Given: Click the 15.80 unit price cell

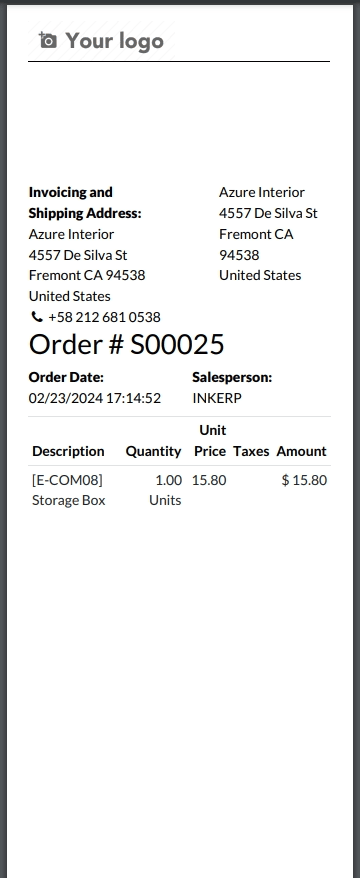Looking at the screenshot, I should 209,480.
